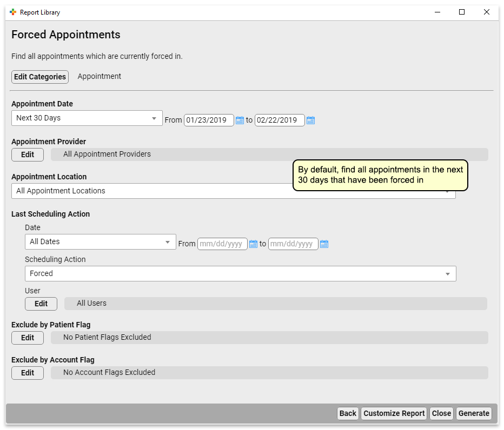The height and width of the screenshot is (430, 504).
Task: Open calendar for Last Scheduling Action From date
Action: coord(253,244)
